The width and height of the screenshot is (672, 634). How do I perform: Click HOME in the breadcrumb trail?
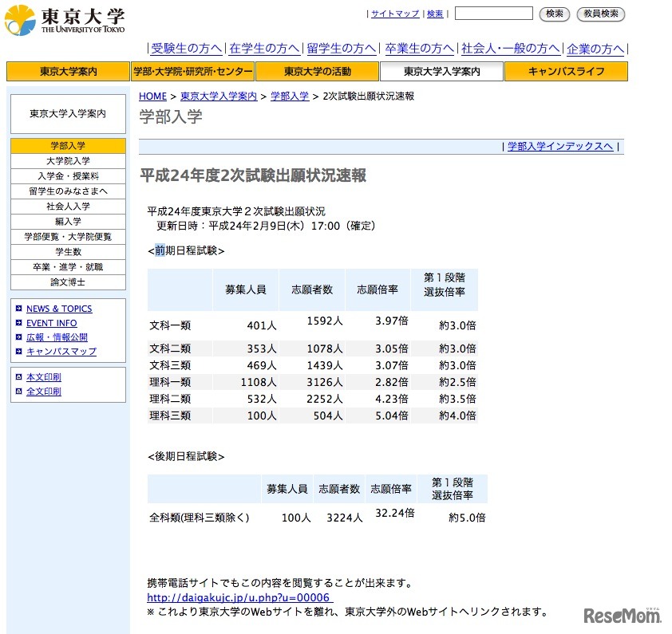[152, 96]
